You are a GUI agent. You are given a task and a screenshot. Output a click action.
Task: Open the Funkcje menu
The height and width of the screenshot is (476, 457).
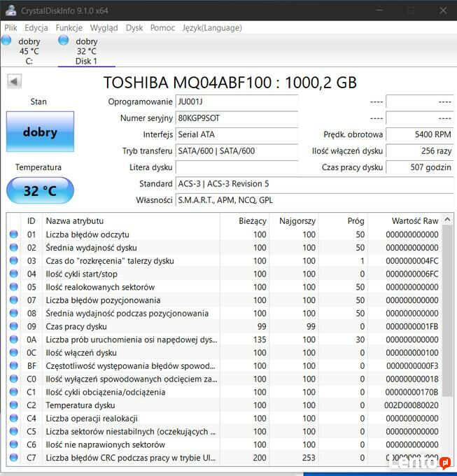[69, 28]
